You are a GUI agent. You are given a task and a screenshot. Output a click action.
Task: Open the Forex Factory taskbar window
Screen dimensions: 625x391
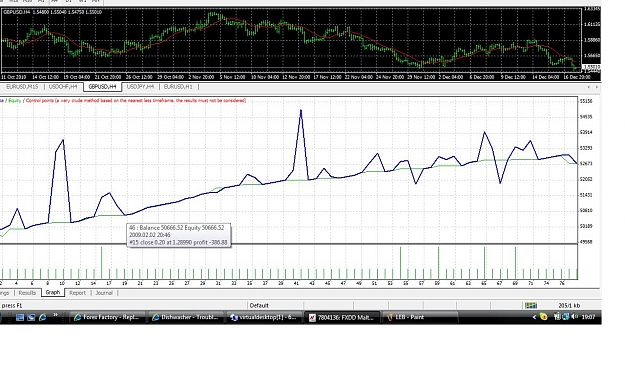point(107,317)
